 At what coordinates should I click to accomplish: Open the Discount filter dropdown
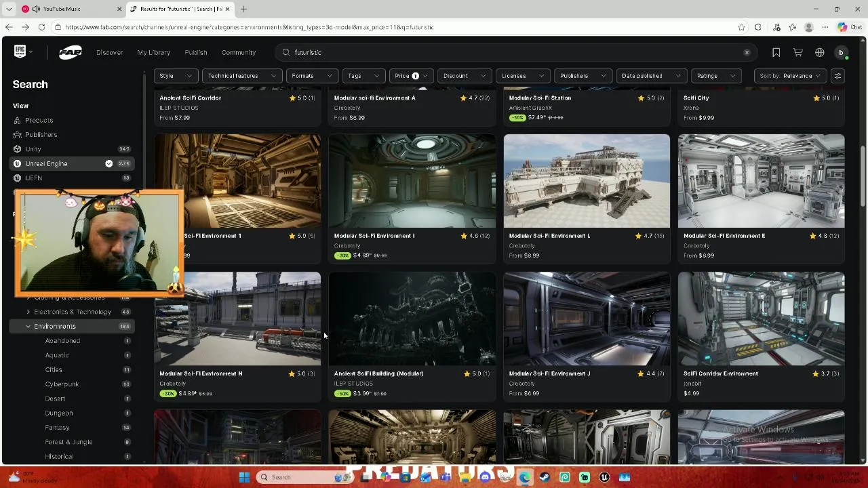pos(465,76)
